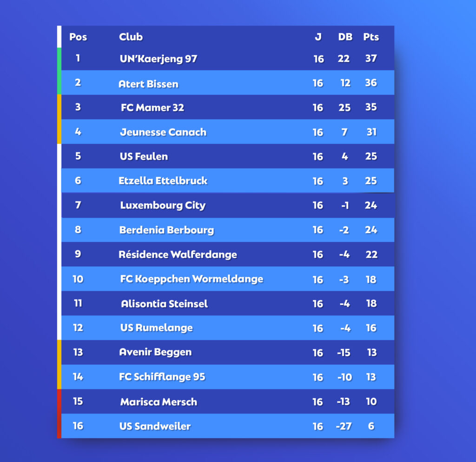Viewport: 476px width, 462px height.
Task: Sort by the DB column header
Action: click(x=345, y=37)
